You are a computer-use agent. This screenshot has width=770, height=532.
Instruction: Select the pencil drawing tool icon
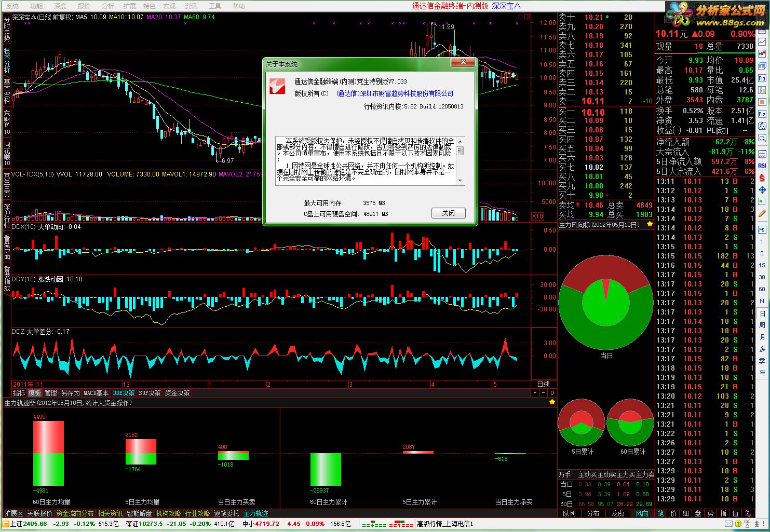pos(762,213)
